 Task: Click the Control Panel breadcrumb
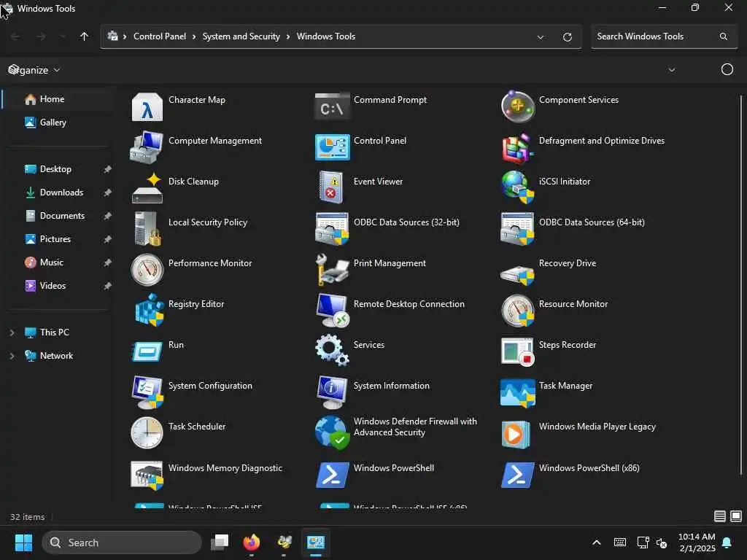[x=160, y=36]
